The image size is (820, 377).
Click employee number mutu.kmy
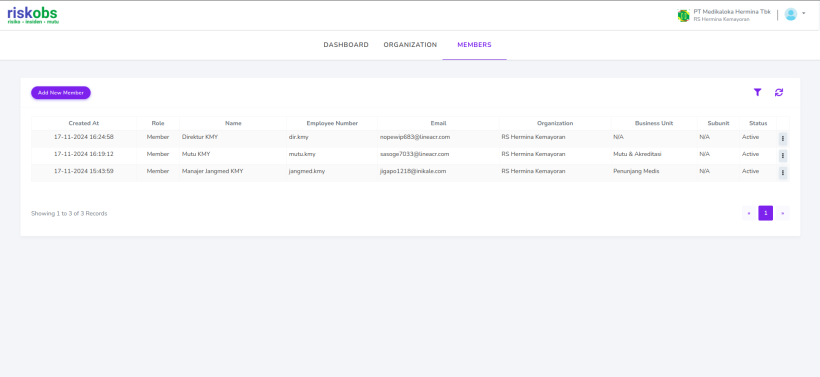click(302, 154)
